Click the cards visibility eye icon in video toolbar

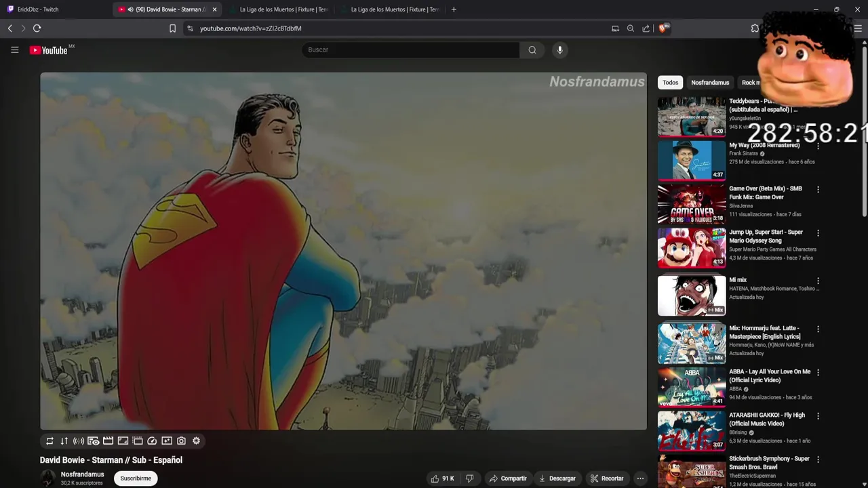tap(93, 441)
